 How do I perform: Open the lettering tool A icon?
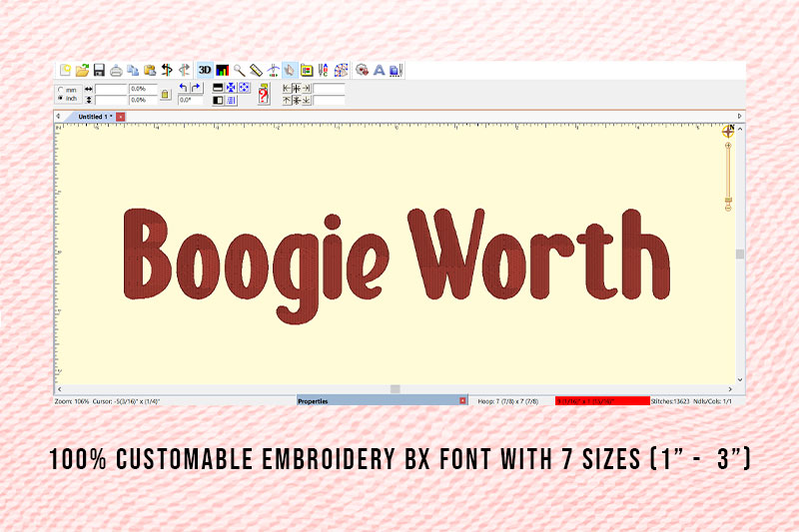coord(379,70)
